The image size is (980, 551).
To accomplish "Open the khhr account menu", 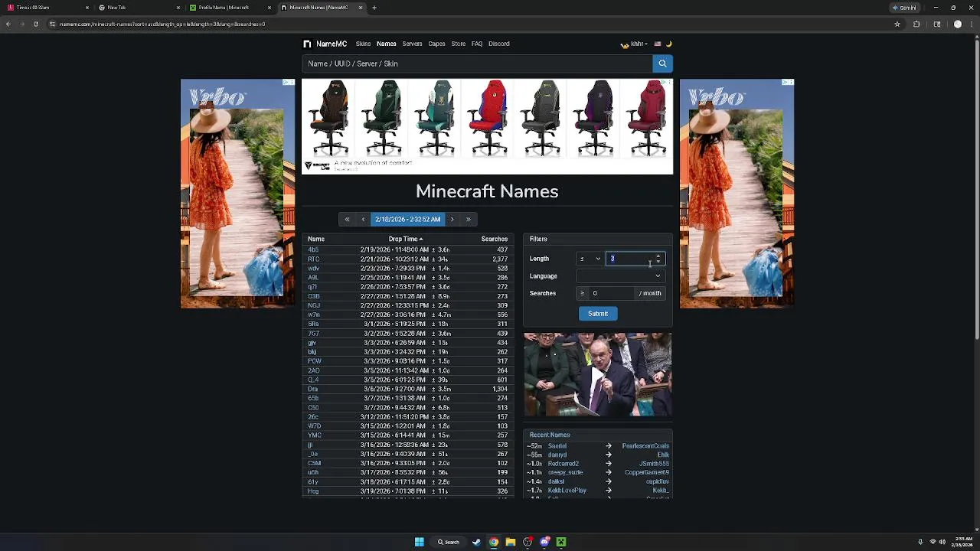I will [635, 44].
